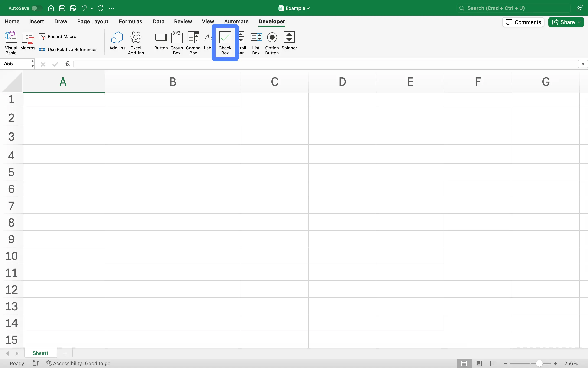Image resolution: width=588 pixels, height=368 pixels.
Task: Expand the Undo history dropdown
Action: (92, 8)
